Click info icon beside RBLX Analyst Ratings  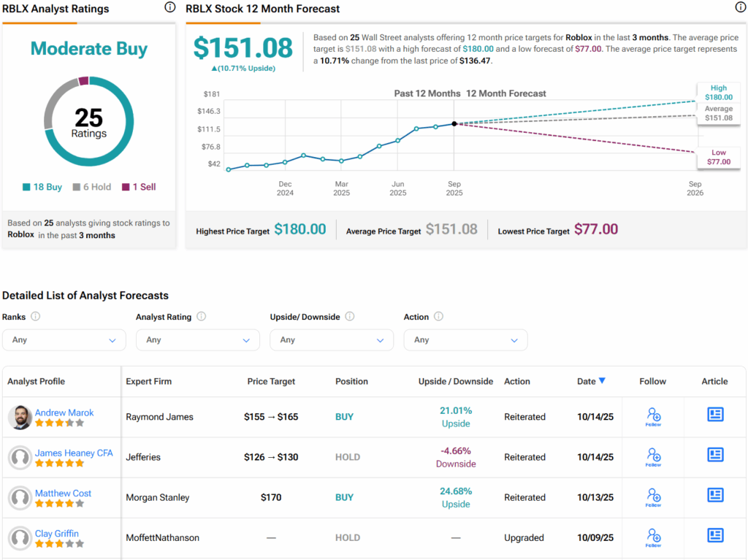click(170, 8)
